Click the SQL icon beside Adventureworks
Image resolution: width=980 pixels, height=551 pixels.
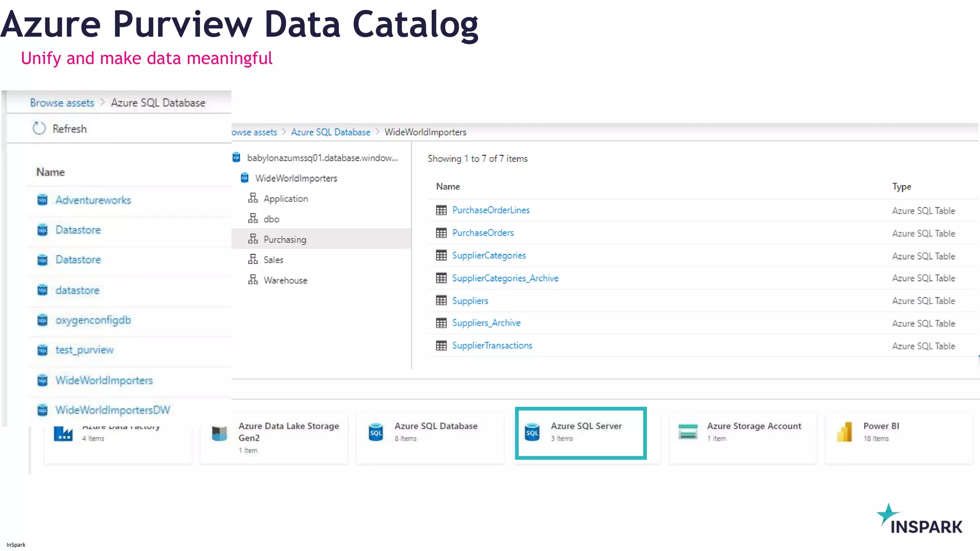(x=43, y=200)
